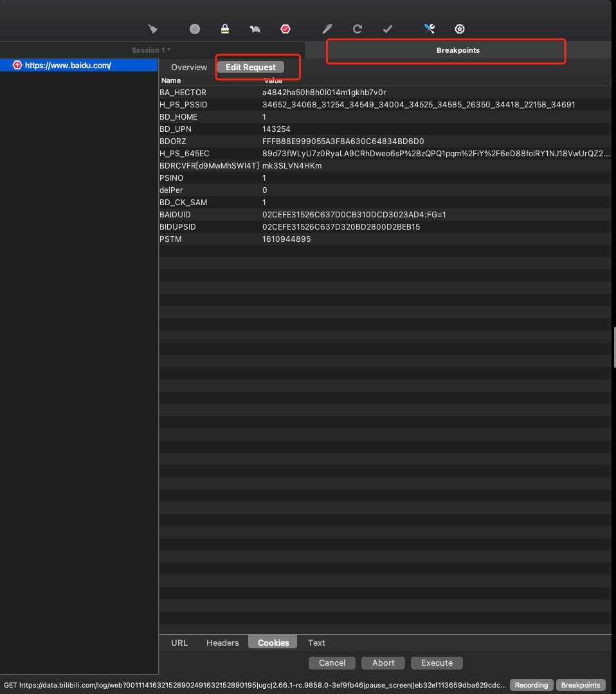616x694 pixels.
Task: Select the Edit Request tab
Action: (x=251, y=68)
